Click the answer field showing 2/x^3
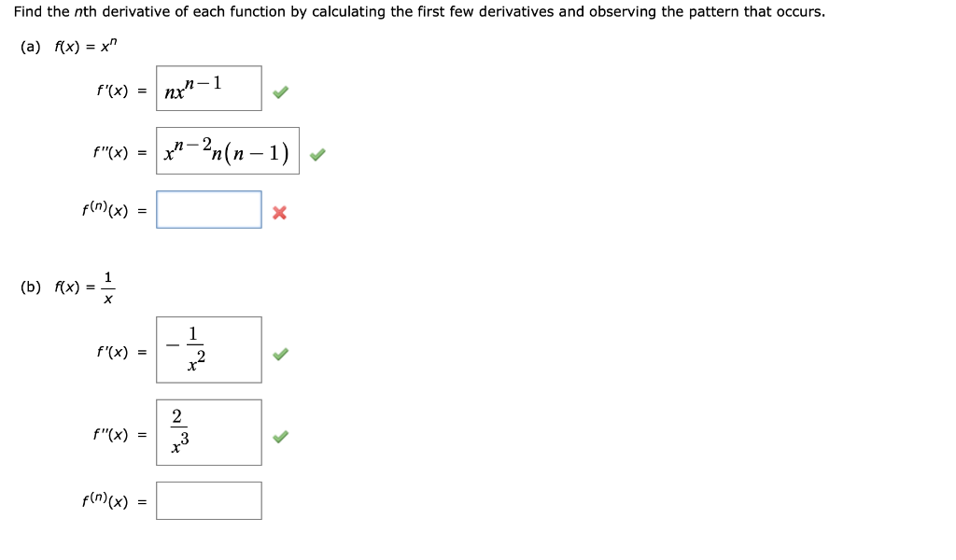The height and width of the screenshot is (560, 956). [208, 431]
